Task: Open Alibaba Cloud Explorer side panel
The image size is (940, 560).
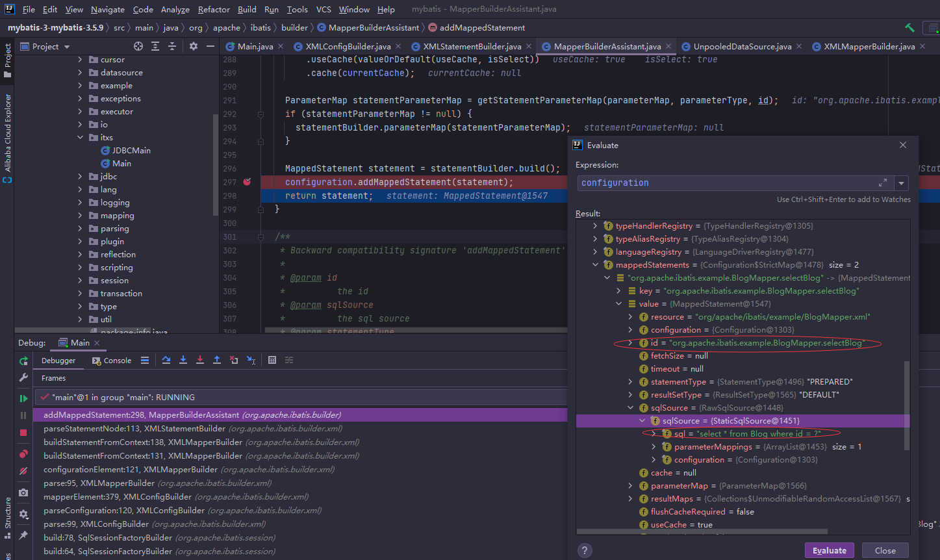Action: click(8, 138)
